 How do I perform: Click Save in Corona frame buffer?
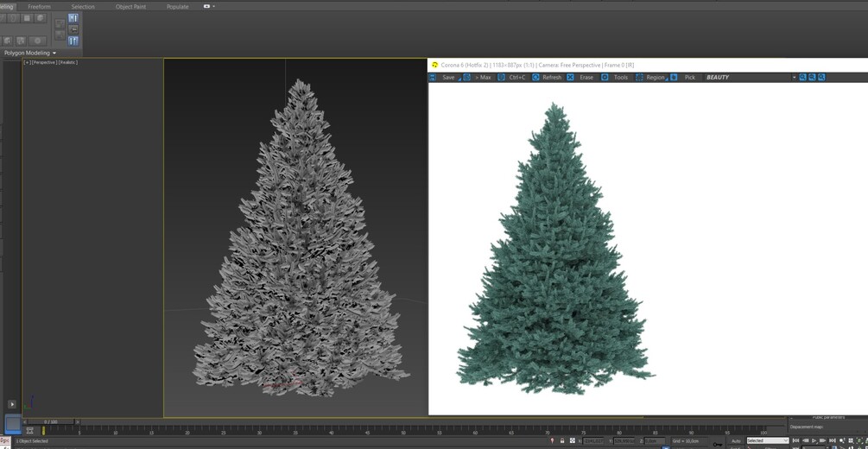[448, 78]
